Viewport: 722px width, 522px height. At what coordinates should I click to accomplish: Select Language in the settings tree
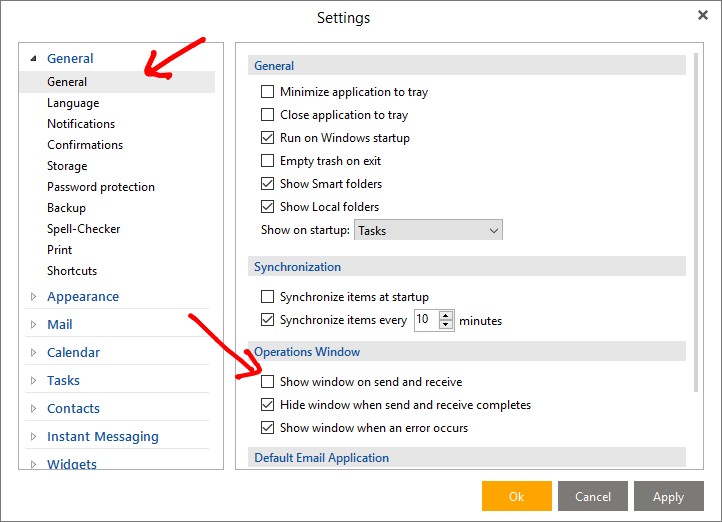(73, 103)
